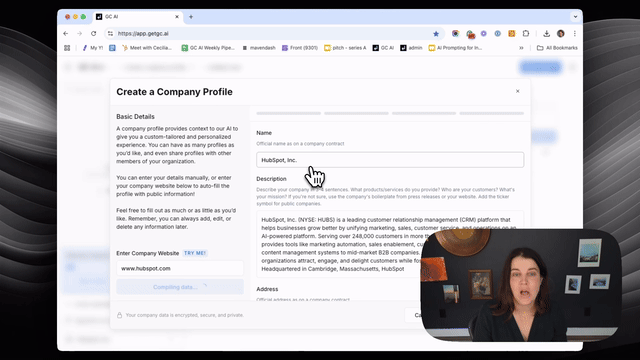
Task: Click the first progress step bar
Action: 289,113
